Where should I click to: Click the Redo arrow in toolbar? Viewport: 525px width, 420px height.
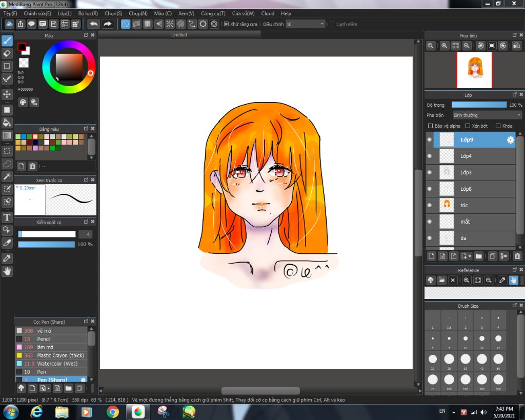point(107,24)
